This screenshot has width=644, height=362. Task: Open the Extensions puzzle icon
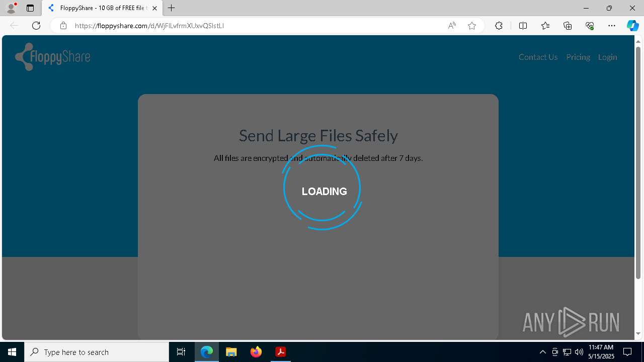coord(499,26)
